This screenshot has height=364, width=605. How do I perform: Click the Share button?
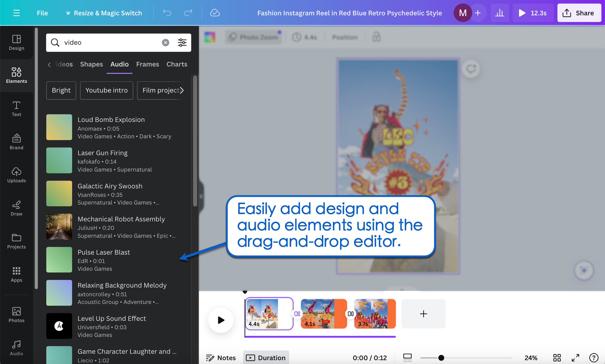[x=579, y=13]
